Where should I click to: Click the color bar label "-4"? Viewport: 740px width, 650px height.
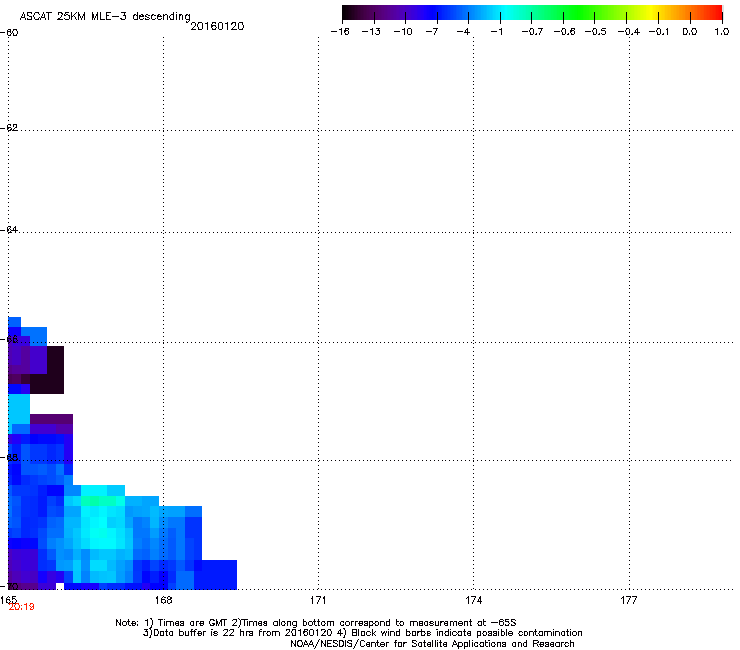pos(463,32)
